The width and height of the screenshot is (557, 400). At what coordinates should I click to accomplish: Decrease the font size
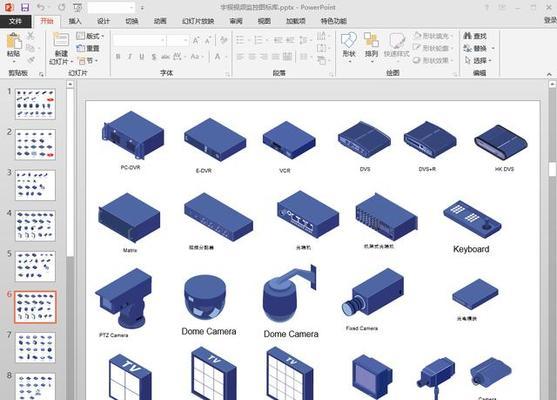pos(208,40)
